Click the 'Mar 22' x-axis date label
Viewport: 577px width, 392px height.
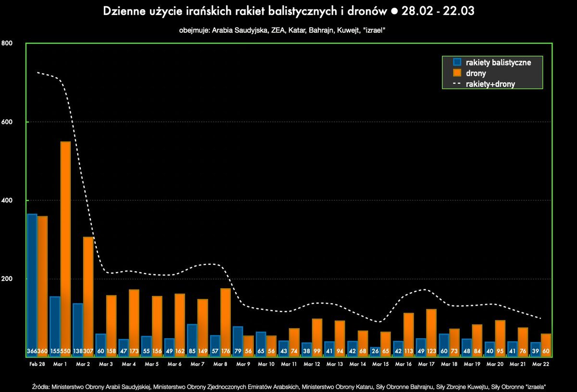[x=541, y=365]
